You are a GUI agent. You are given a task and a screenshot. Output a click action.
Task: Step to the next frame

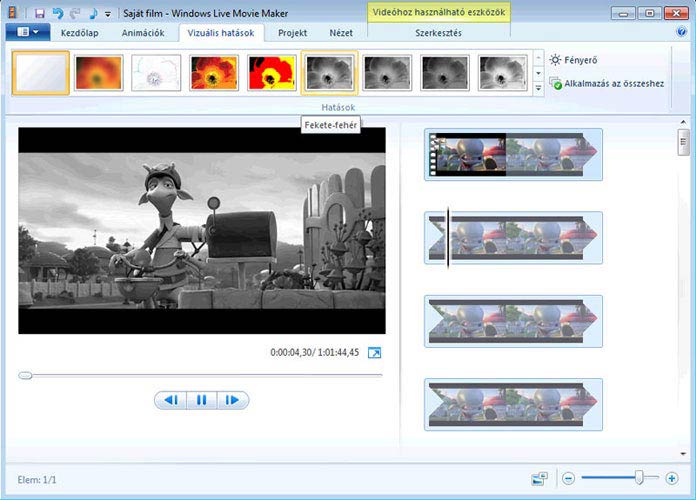(x=232, y=400)
